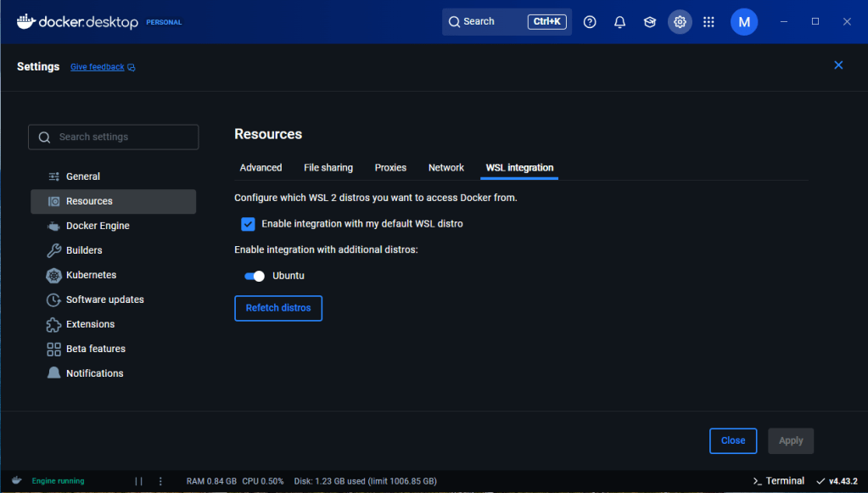Close the Settings panel with X
Screen dimensions: 868x493
[x=838, y=65]
